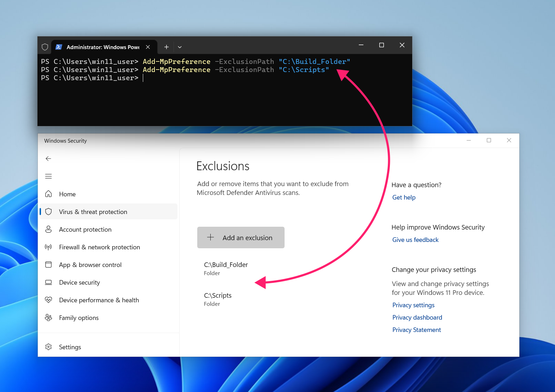Maximize the Windows Security window
Image resolution: width=555 pixels, height=392 pixels.
point(489,140)
